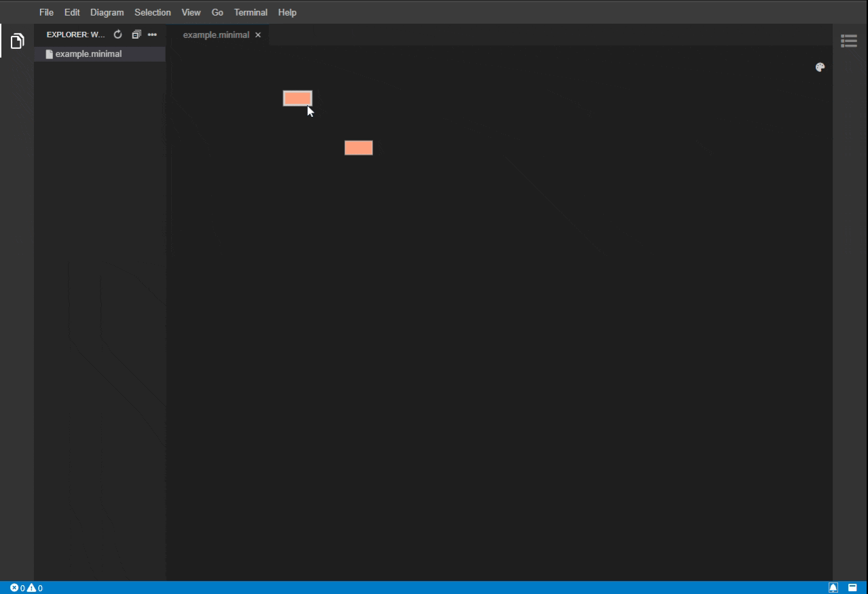The image size is (868, 594).
Task: Open the Selection menu
Action: [153, 12]
